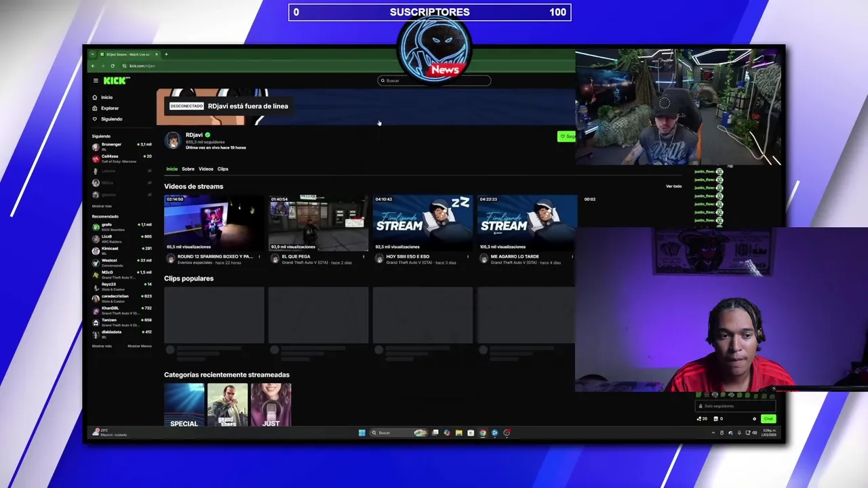Open Kimicaat channel in Recomendado list
The height and width of the screenshot is (488, 868).
[x=122, y=250]
